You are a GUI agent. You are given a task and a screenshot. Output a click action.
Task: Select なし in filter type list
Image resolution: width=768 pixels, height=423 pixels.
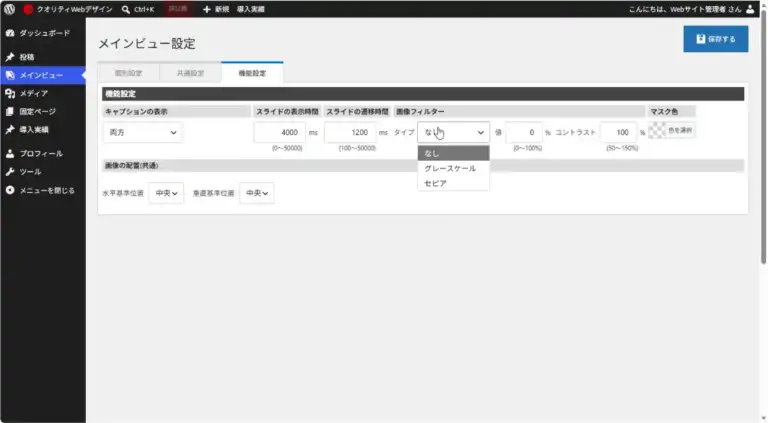point(454,153)
